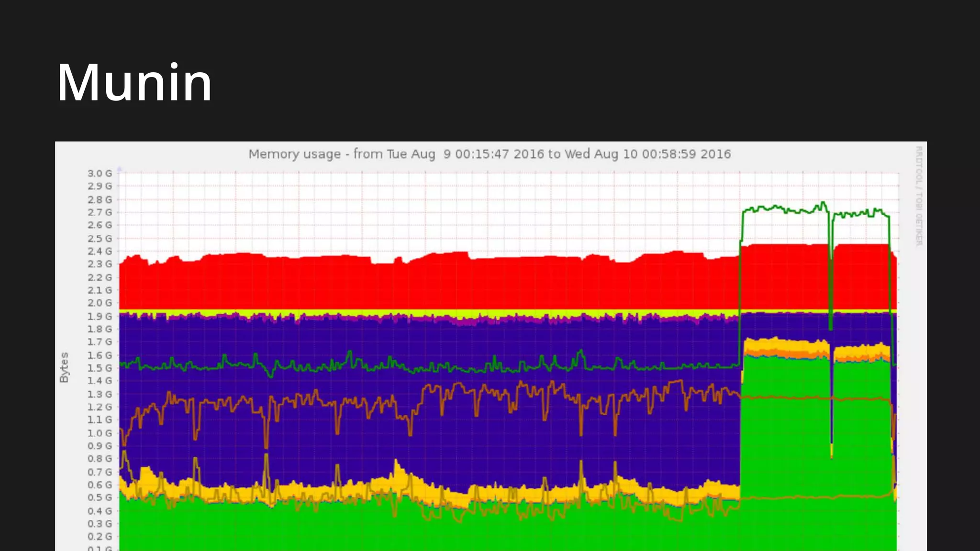This screenshot has width=980, height=551.
Task: Click the 0.9 G axis label
Action: tap(100, 446)
